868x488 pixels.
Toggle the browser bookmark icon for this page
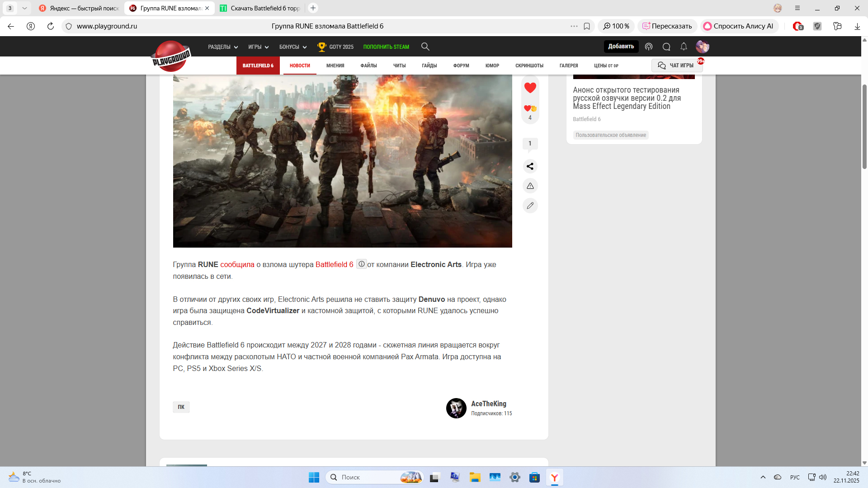(x=587, y=26)
